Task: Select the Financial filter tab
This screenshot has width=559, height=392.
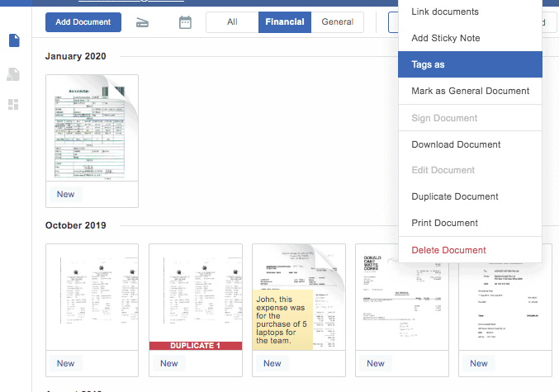Action: 285,22
